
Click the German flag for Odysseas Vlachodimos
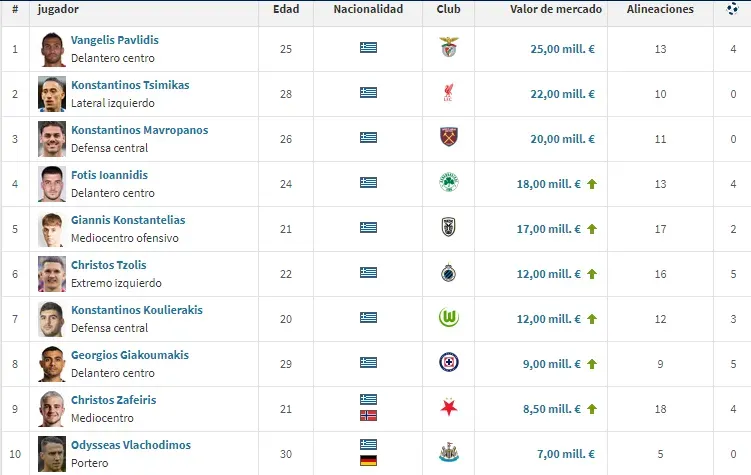click(369, 460)
